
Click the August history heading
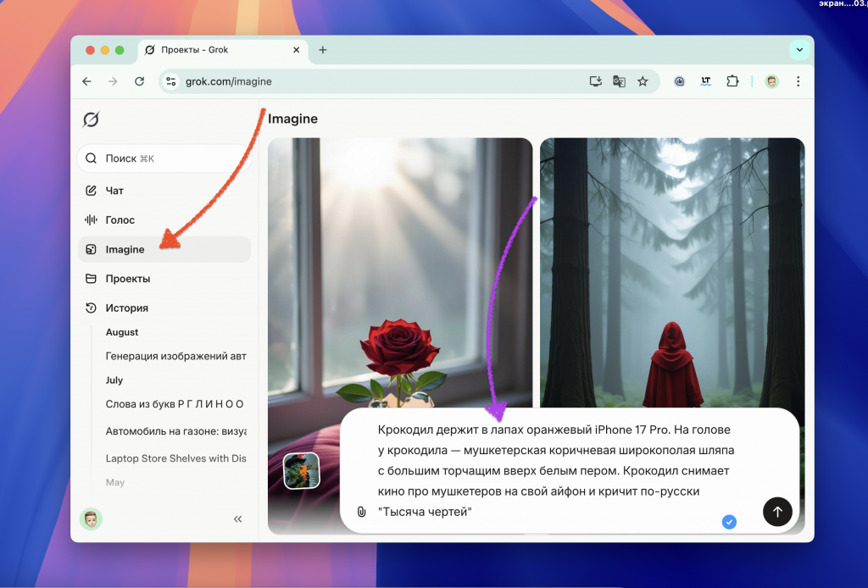(122, 332)
